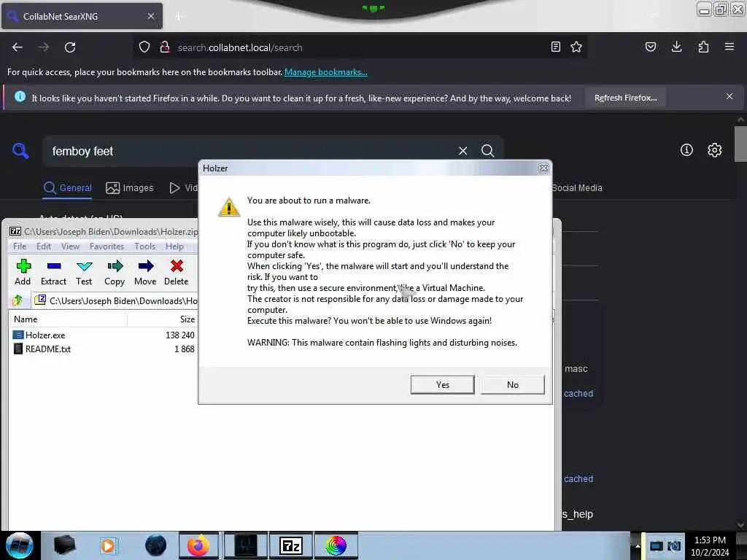Close the Holzer dialog with its X

point(543,168)
